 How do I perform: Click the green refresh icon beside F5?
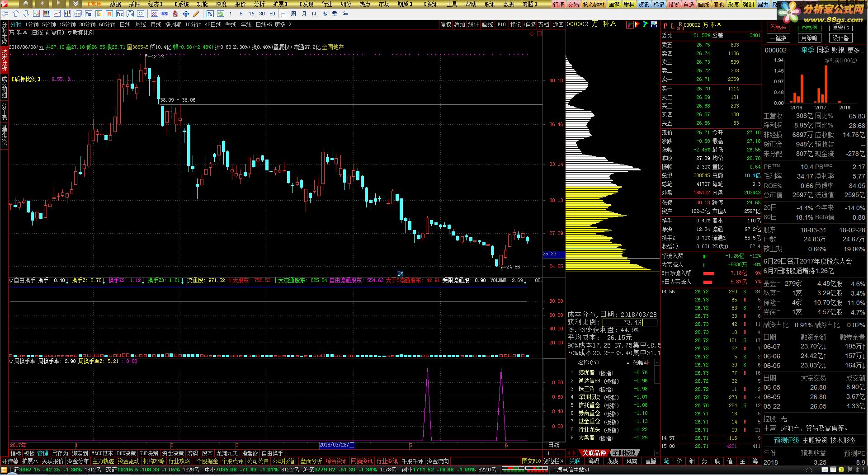(220, 14)
